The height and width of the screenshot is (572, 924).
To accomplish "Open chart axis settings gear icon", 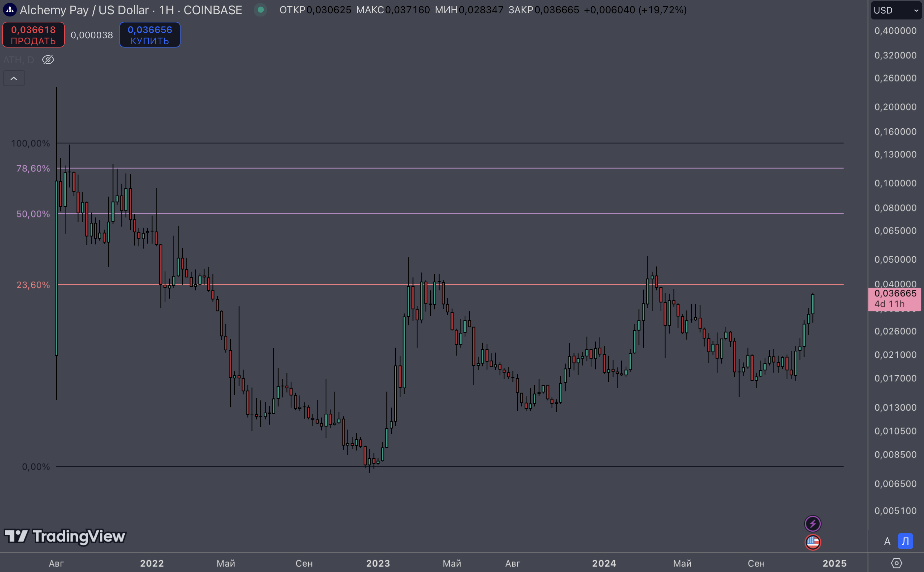I will click(x=896, y=563).
